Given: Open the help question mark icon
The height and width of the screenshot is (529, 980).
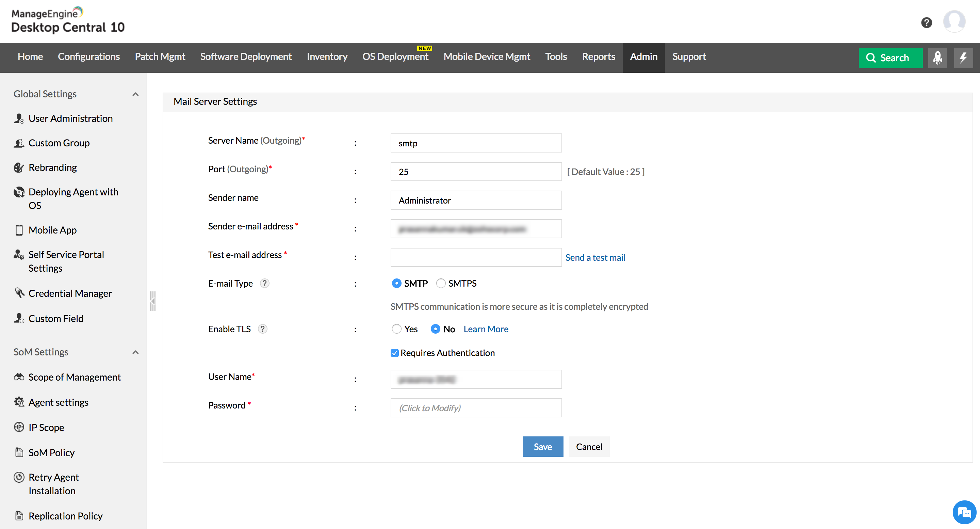Looking at the screenshot, I should [x=926, y=22].
